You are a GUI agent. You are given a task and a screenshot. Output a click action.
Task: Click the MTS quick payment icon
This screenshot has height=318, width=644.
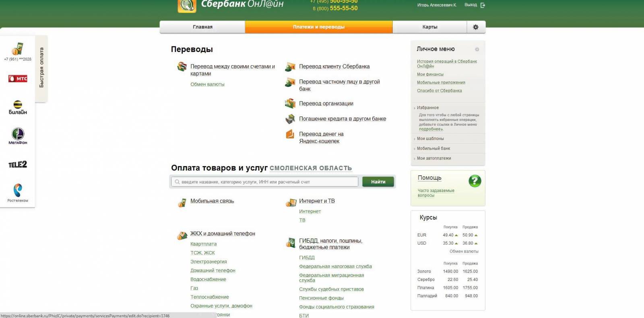(x=18, y=79)
